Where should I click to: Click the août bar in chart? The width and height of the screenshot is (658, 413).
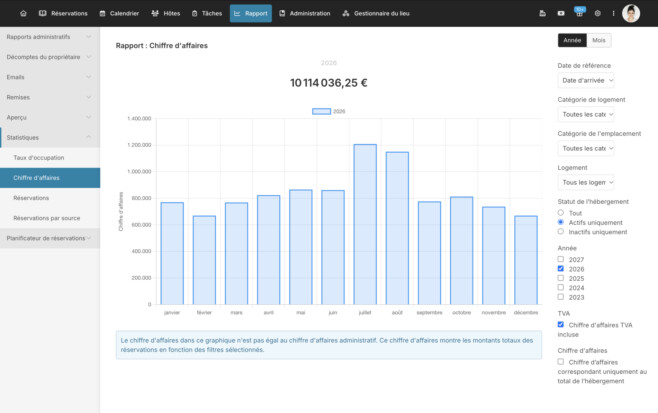(x=397, y=228)
